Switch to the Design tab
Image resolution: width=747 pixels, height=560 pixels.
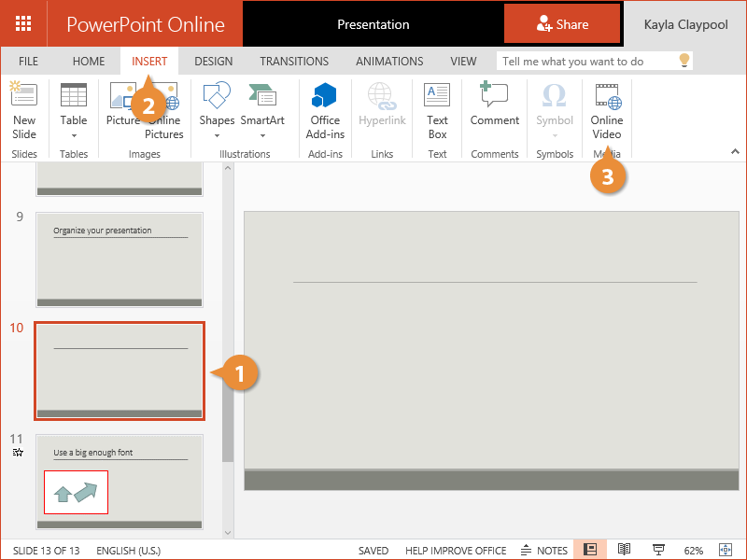tap(213, 62)
